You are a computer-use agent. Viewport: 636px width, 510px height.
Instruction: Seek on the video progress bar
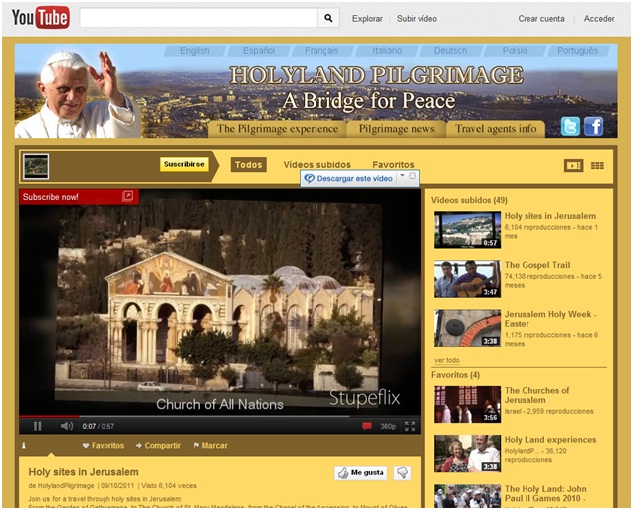(220, 416)
